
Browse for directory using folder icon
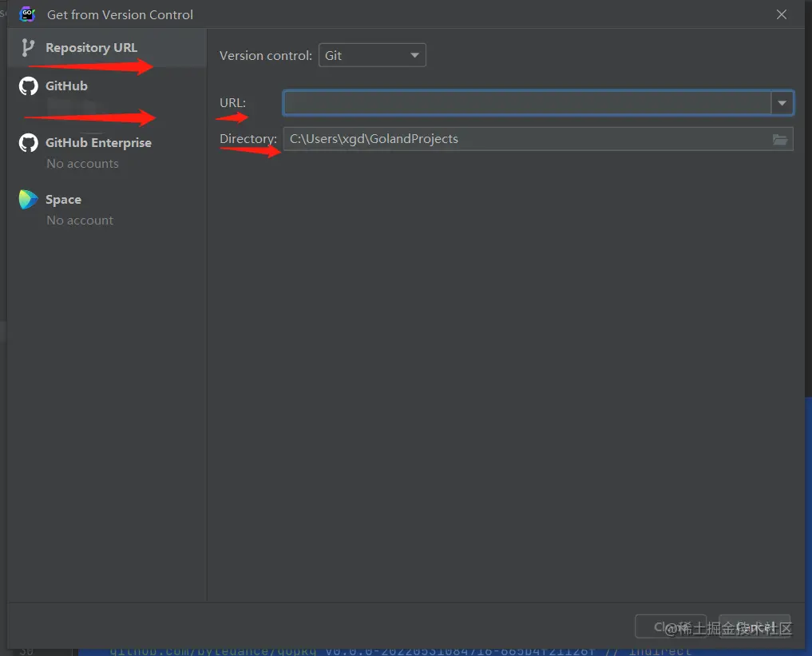[x=780, y=139]
